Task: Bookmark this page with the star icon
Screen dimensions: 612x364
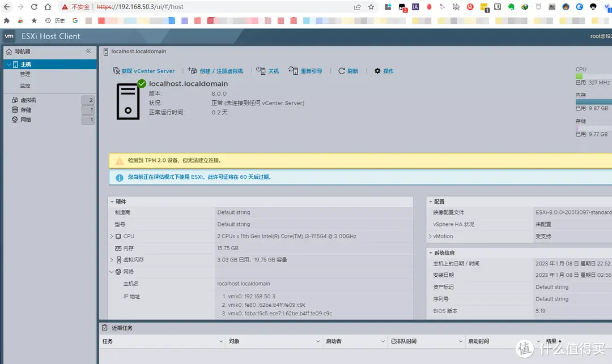Action: [371, 7]
